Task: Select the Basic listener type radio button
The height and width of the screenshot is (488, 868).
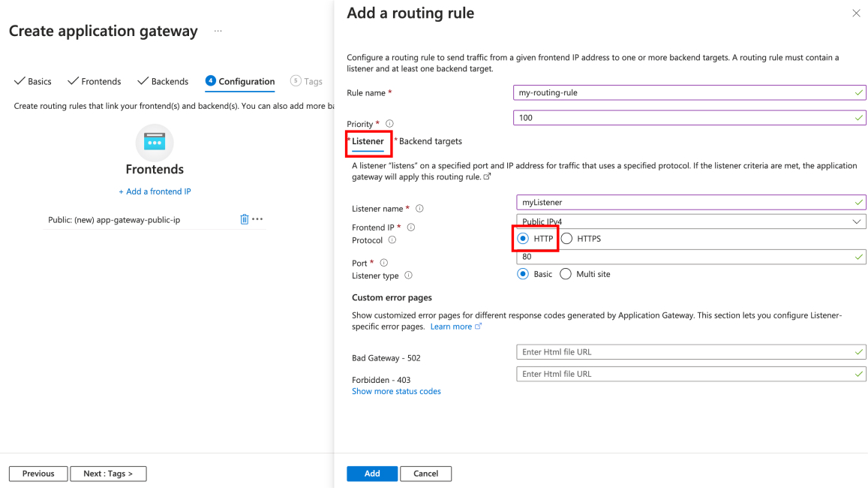Action: coord(523,274)
